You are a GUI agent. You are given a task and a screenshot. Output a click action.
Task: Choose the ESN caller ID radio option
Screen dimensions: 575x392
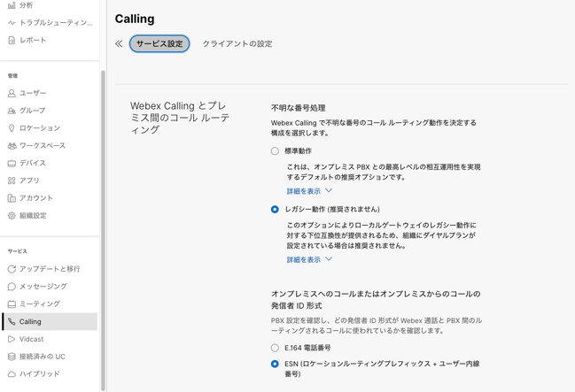point(275,364)
